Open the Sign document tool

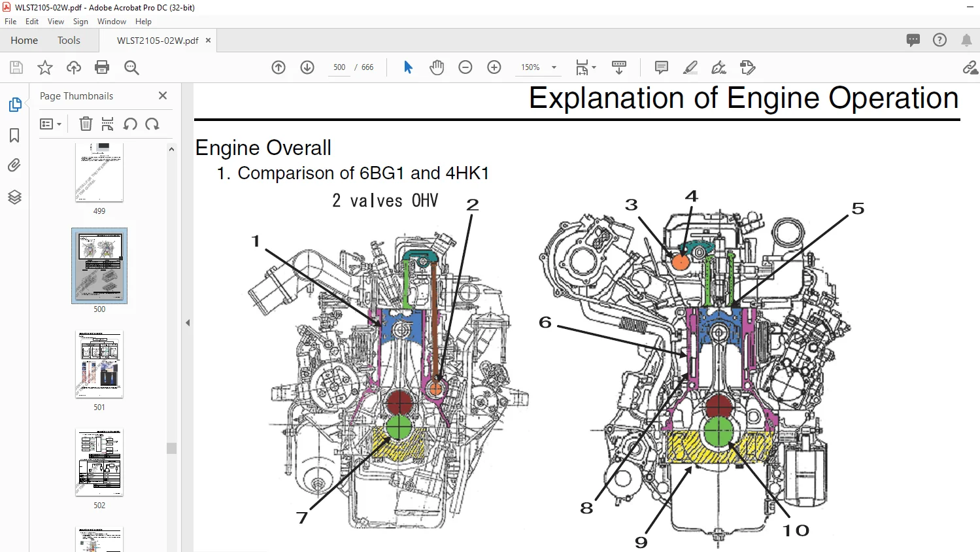(718, 67)
